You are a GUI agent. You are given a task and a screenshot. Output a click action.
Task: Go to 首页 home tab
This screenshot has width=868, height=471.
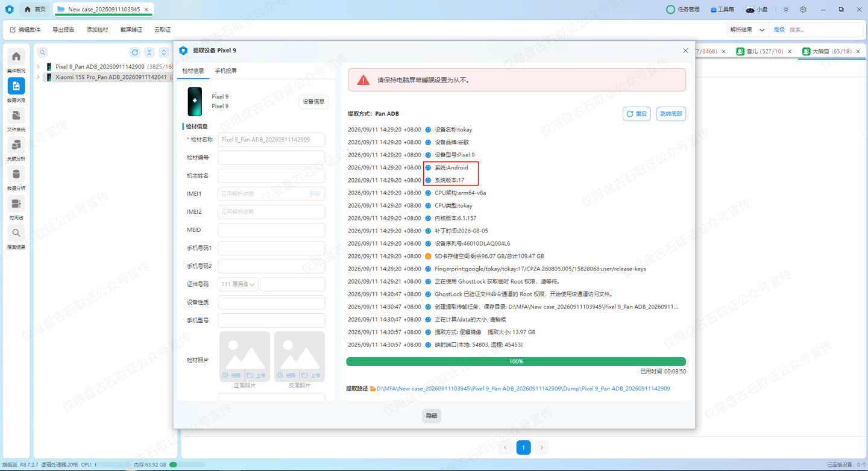(x=35, y=10)
